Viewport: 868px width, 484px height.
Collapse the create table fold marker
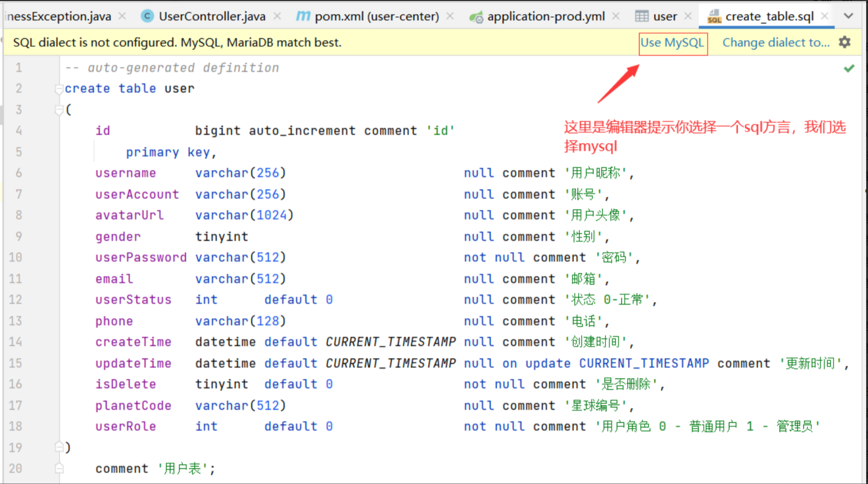(x=59, y=88)
